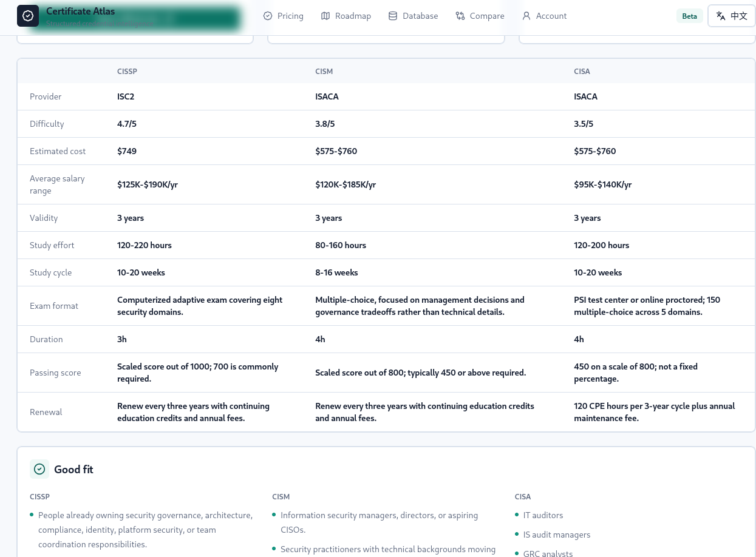Image resolution: width=756 pixels, height=557 pixels.
Task: Click the Certificate Atlas logo icon
Action: click(28, 16)
